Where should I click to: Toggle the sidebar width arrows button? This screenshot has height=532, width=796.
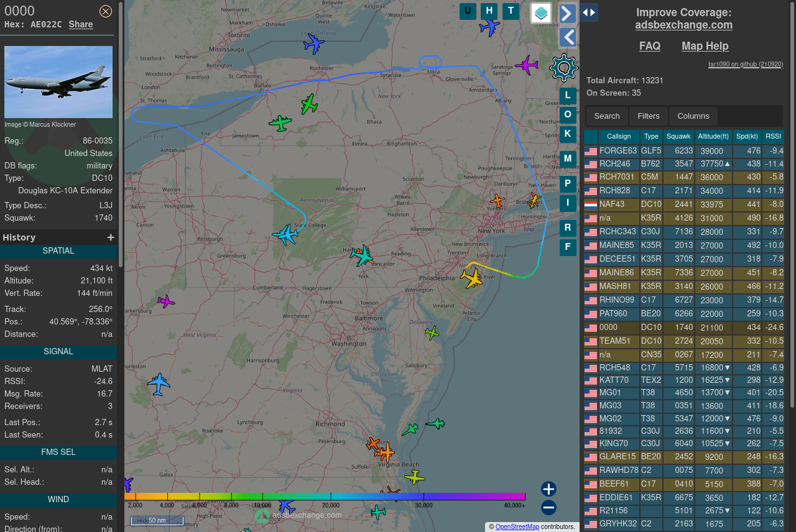point(589,12)
